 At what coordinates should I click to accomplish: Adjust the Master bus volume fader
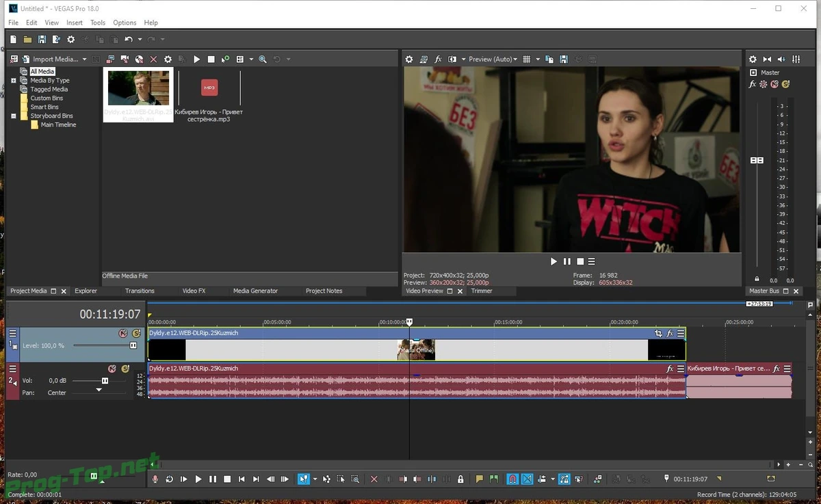(757, 160)
